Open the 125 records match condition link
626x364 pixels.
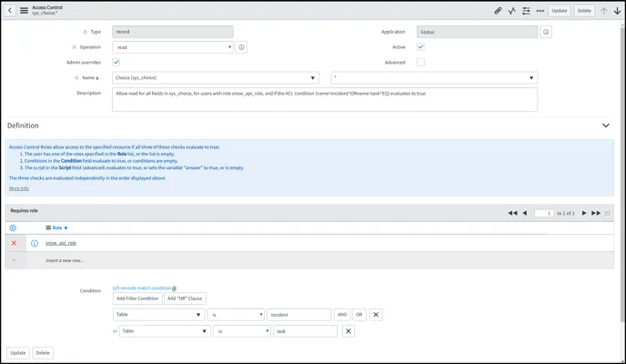pyautogui.click(x=142, y=288)
